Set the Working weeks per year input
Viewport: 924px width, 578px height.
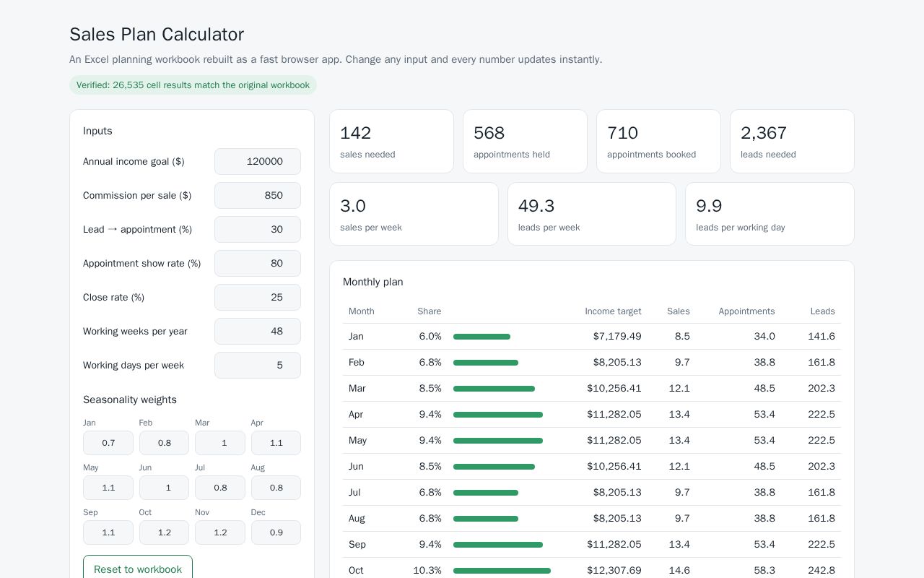tap(258, 331)
